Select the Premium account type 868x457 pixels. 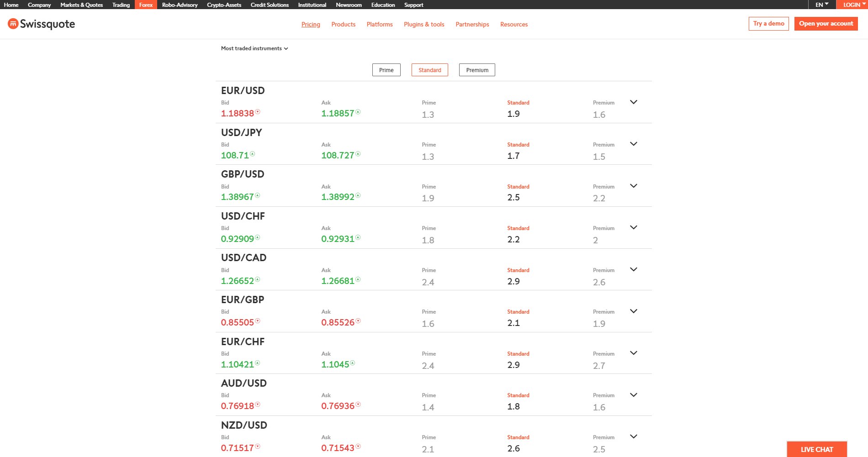477,70
